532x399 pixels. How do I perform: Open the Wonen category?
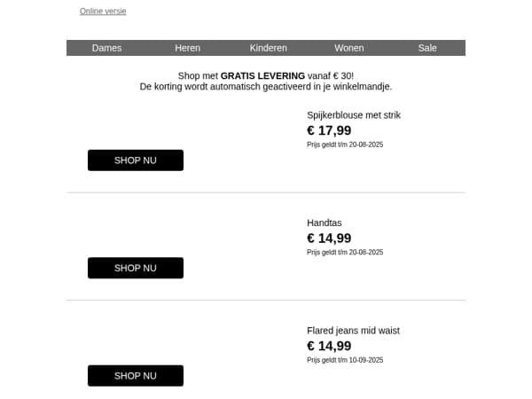[x=349, y=48]
